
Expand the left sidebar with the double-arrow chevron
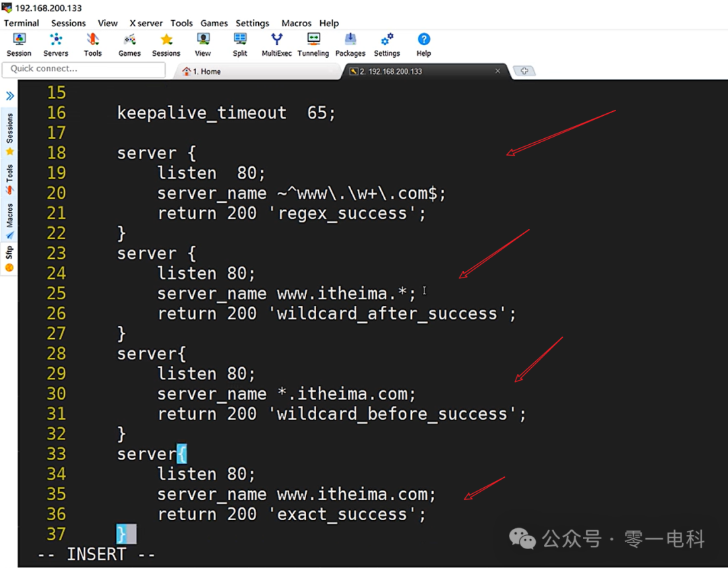coord(9,95)
